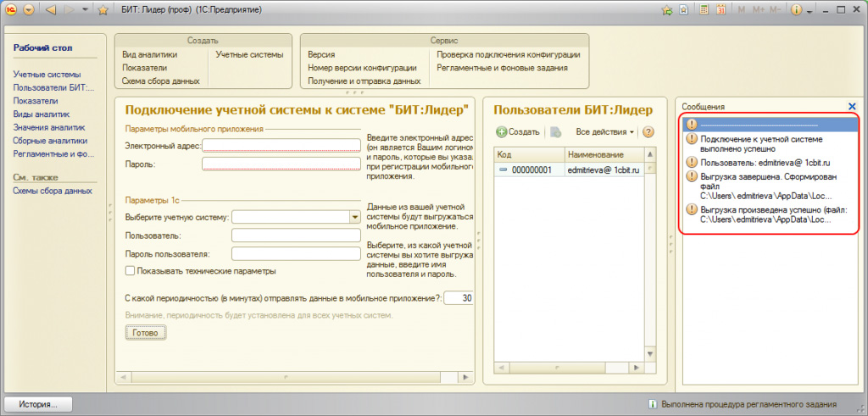Image resolution: width=868 pixels, height=416 pixels.
Task: Click the add-to-favorites star with arrow icon
Action: coord(668,10)
